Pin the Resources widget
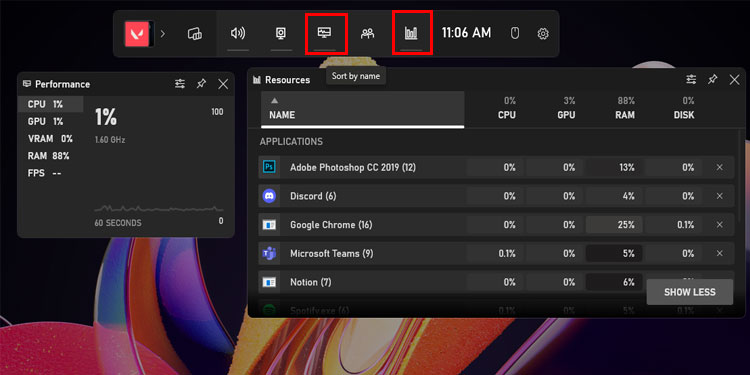Screen dimensions: 750x375 pyautogui.click(x=713, y=80)
